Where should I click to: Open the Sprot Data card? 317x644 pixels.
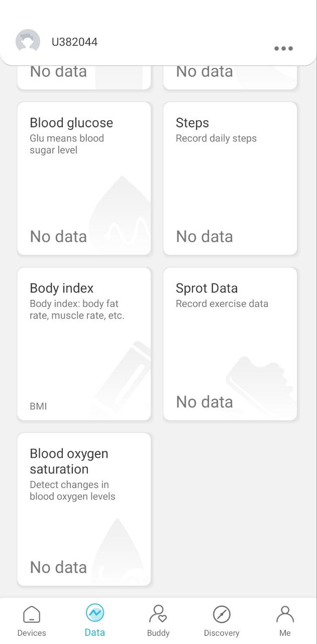pos(230,344)
